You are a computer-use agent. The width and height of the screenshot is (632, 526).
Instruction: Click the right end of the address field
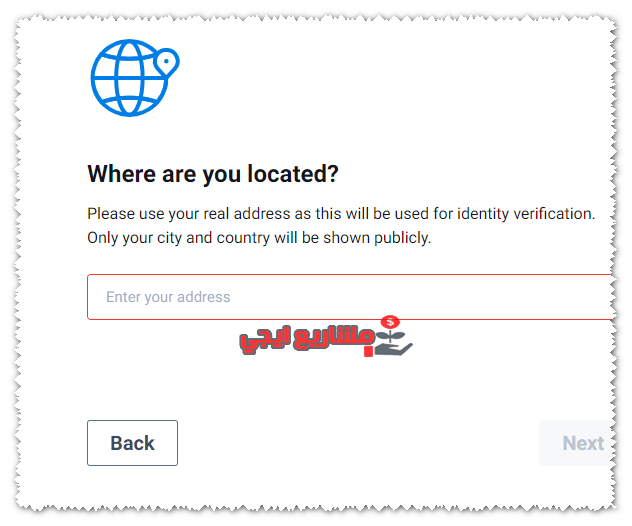pos(605,297)
